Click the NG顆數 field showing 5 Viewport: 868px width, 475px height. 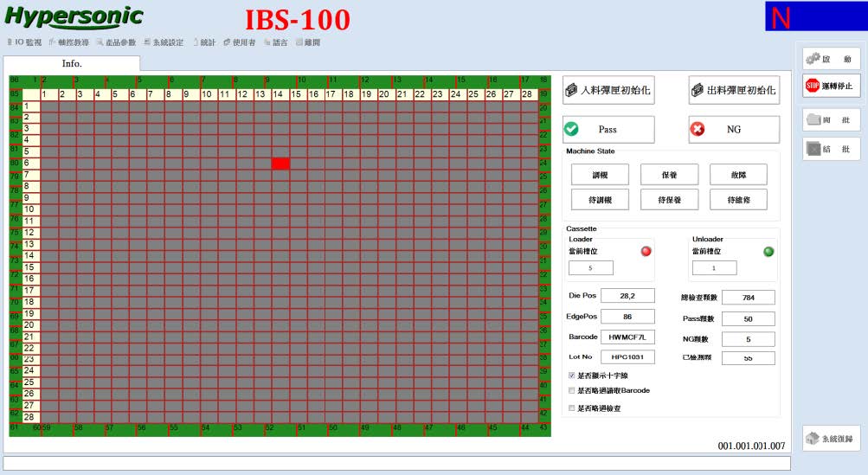click(749, 339)
